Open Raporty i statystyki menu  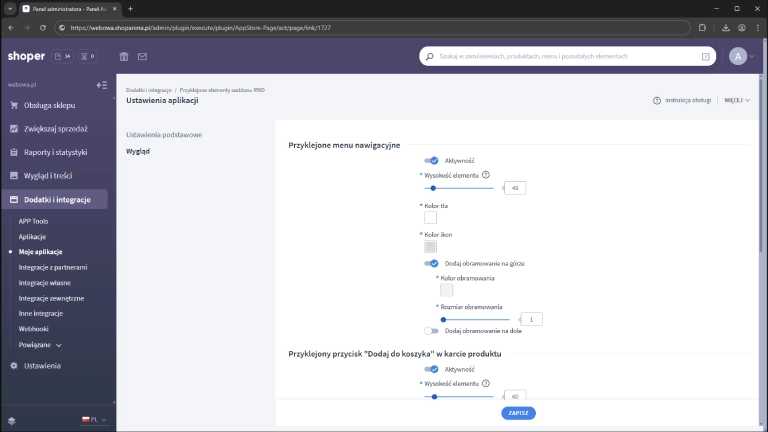point(56,153)
